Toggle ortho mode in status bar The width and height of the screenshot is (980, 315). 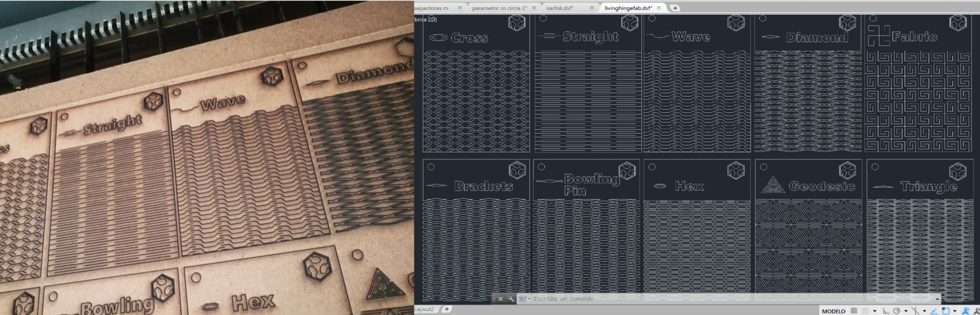[886, 311]
